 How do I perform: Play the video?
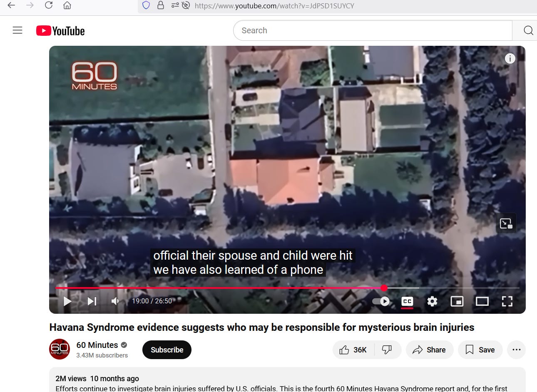[67, 301]
